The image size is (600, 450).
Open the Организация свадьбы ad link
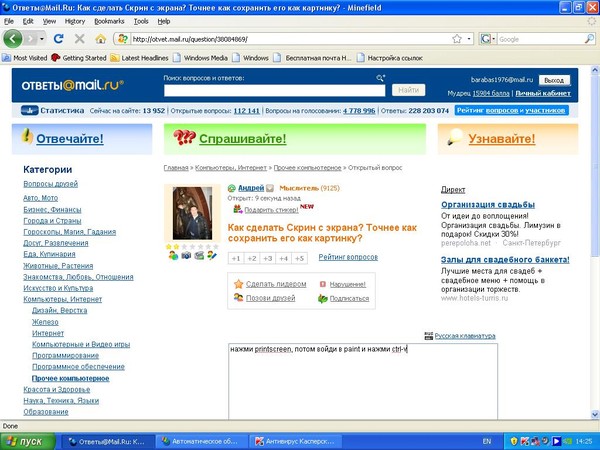pyautogui.click(x=488, y=205)
